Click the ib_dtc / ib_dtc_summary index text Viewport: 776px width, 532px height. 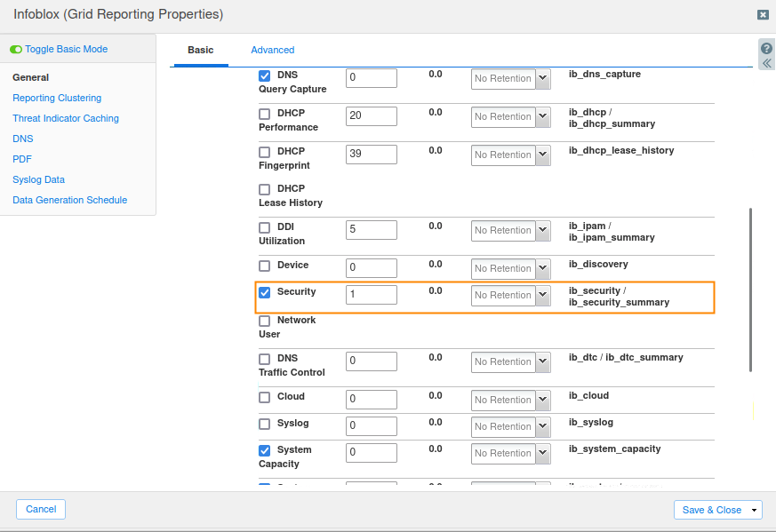pos(626,357)
